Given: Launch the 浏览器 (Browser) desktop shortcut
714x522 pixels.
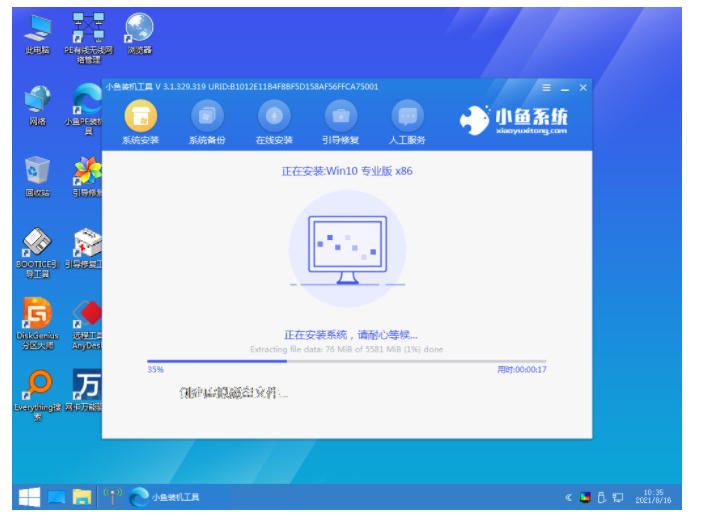Looking at the screenshot, I should coord(140,30).
